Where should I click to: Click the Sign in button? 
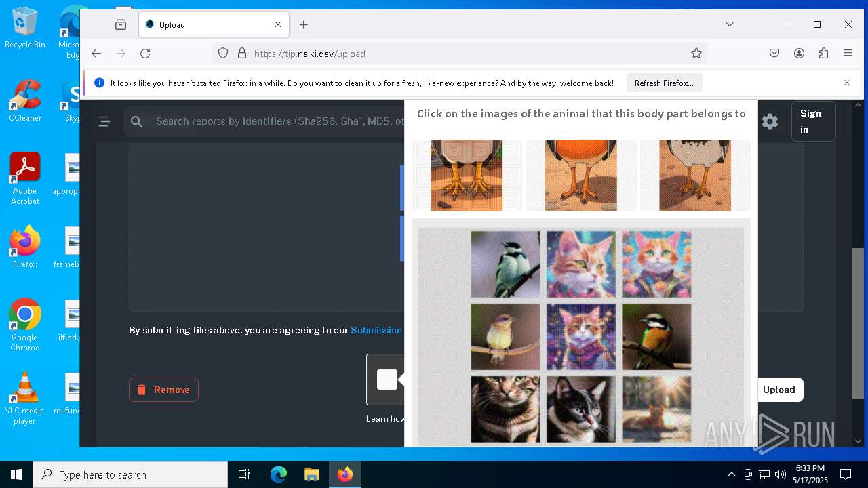(813, 121)
